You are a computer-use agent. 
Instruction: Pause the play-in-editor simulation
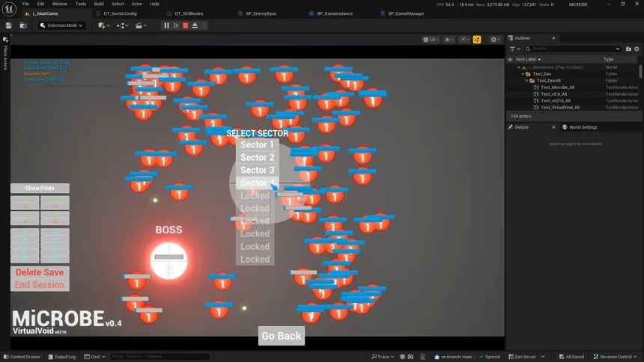(166, 25)
